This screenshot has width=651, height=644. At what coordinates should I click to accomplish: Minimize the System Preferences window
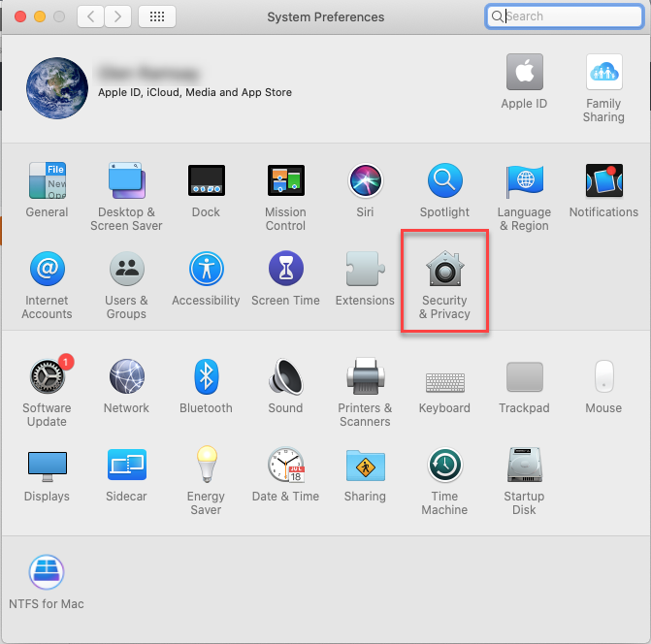[40, 16]
